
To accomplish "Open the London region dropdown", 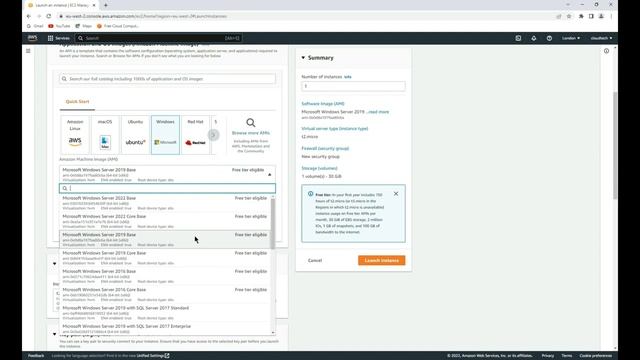I will [x=571, y=38].
